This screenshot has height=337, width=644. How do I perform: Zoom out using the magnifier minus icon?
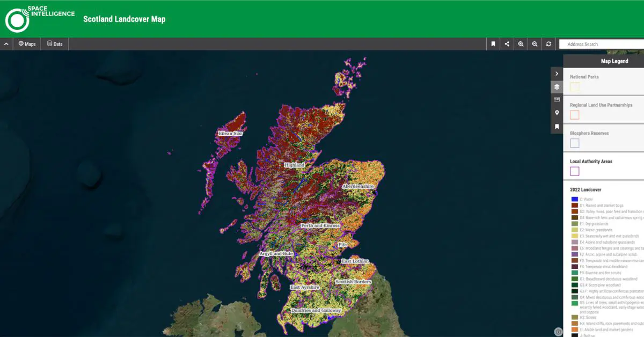tap(535, 44)
